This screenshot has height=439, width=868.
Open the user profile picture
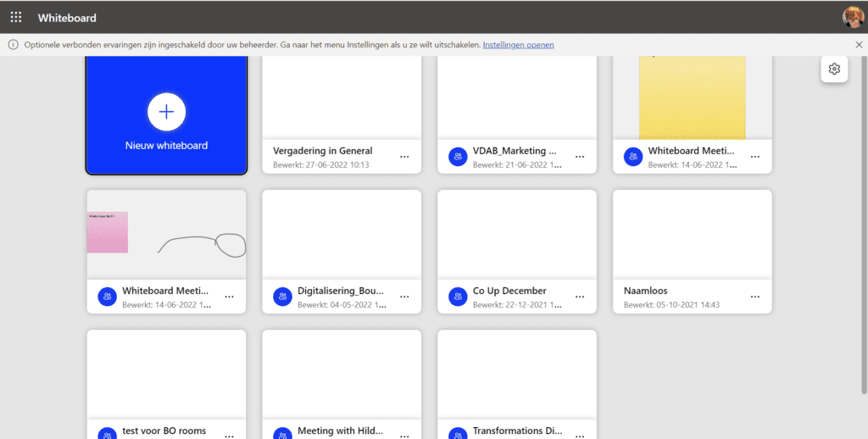(853, 17)
